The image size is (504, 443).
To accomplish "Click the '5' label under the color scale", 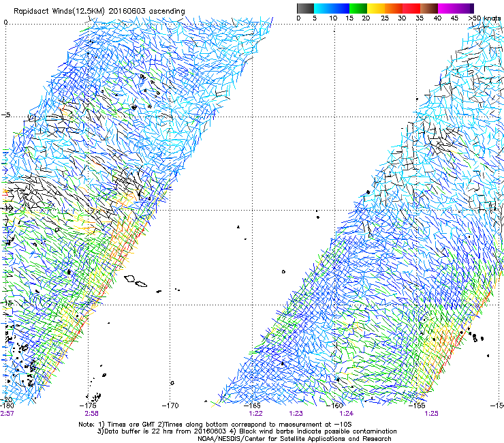I will 315,18.
